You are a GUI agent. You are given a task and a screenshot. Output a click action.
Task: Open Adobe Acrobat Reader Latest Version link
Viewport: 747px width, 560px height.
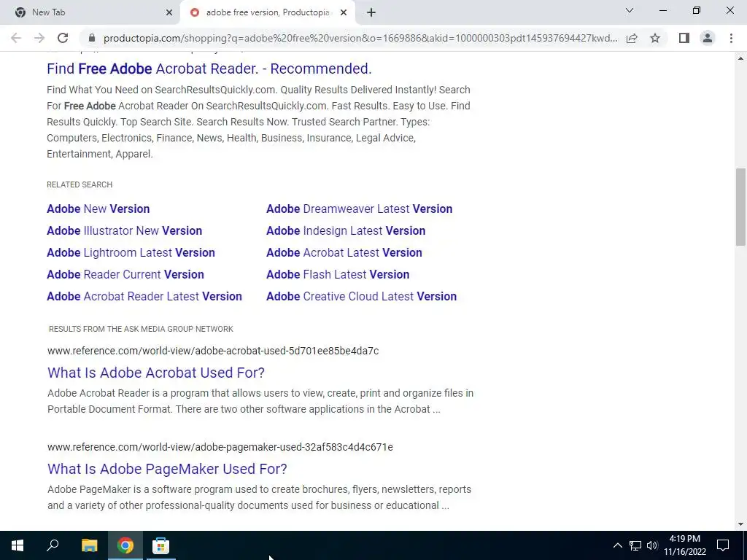[x=144, y=296]
